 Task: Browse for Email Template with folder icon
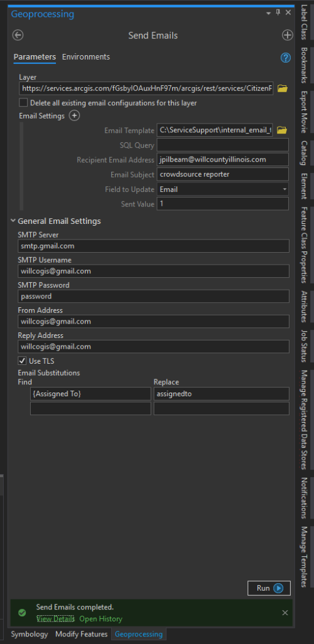point(282,130)
